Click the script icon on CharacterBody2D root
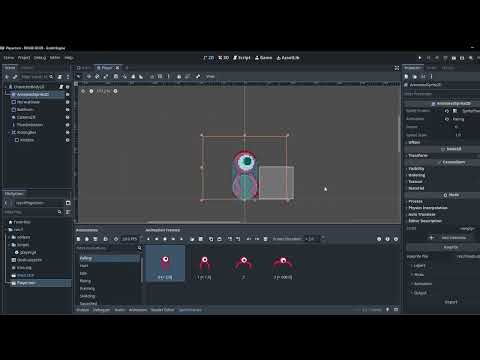 (x=61, y=87)
